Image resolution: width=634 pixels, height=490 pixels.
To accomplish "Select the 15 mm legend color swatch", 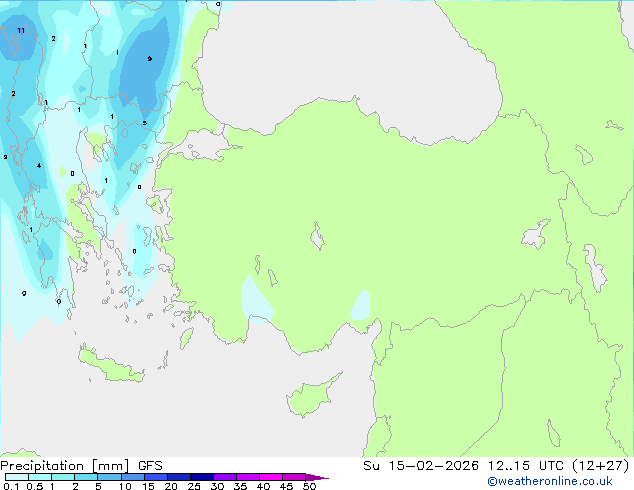I will coord(156,477).
